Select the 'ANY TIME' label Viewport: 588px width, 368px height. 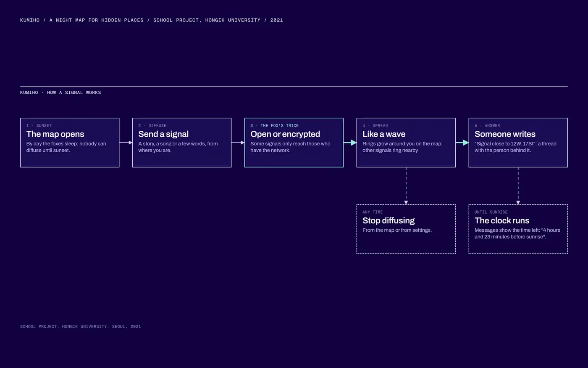[373, 212]
